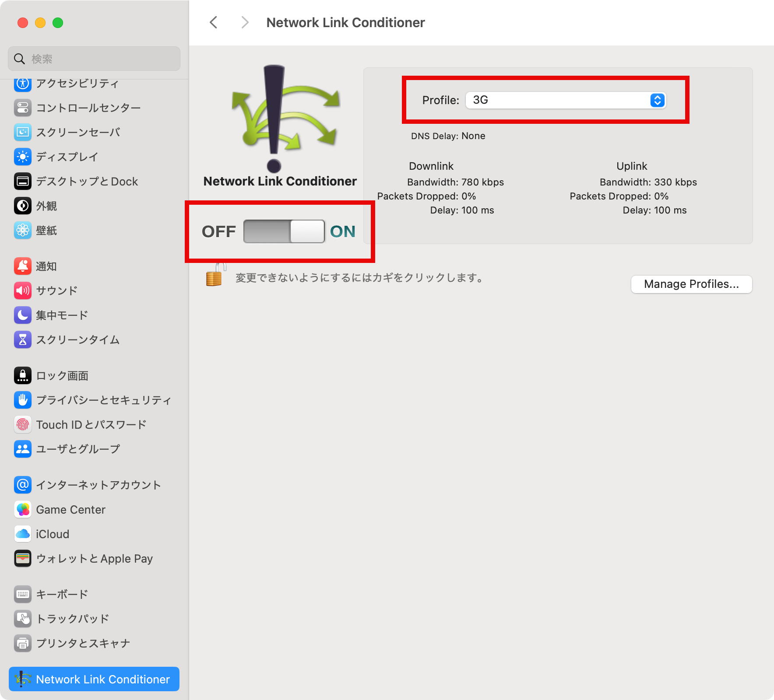Open the 通知 notifications icon
The width and height of the screenshot is (774, 700).
pos(23,266)
